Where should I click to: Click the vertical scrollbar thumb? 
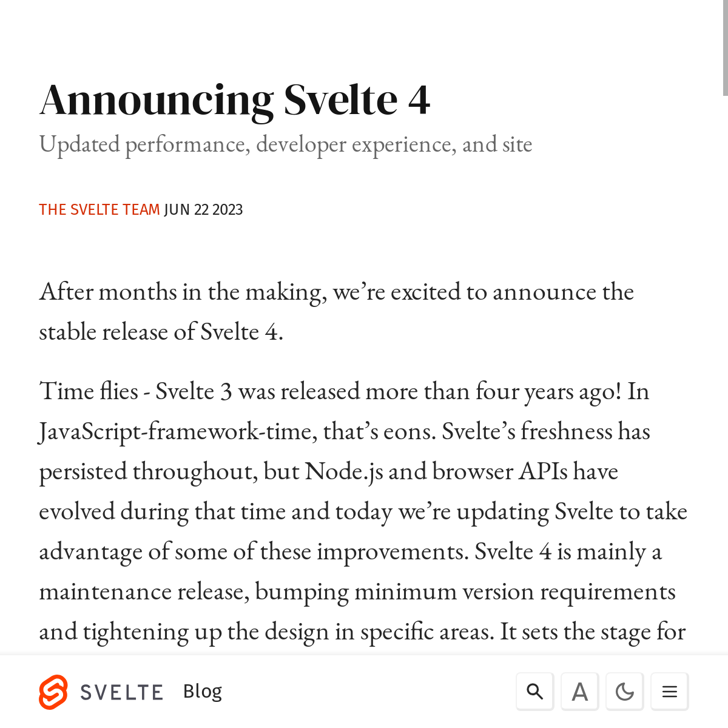coord(725,49)
